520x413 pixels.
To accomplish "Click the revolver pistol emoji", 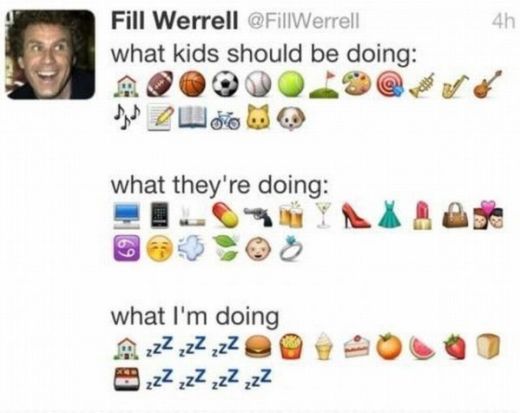I will (x=258, y=216).
